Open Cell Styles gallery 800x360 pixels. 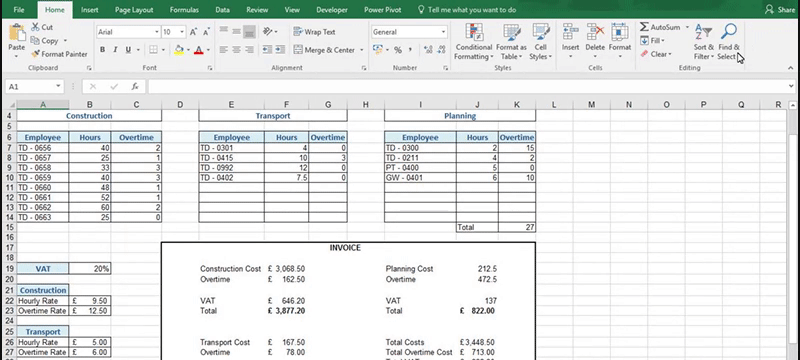pyautogui.click(x=540, y=42)
